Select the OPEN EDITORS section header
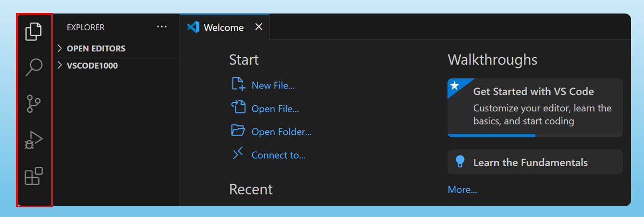The image size is (644, 217). 116,49
